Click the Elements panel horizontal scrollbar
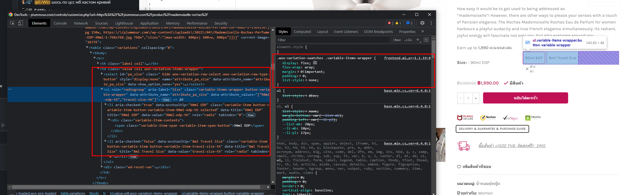The image size is (644, 195). [x=137, y=187]
